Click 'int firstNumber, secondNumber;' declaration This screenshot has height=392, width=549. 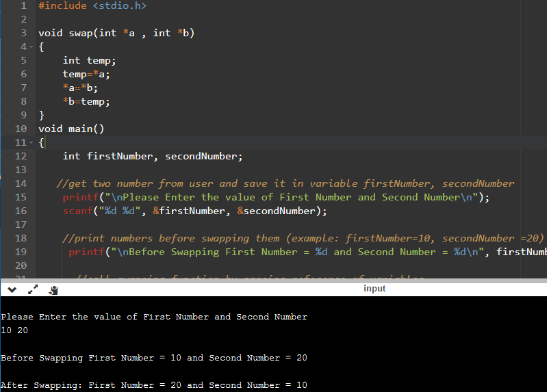(x=152, y=156)
